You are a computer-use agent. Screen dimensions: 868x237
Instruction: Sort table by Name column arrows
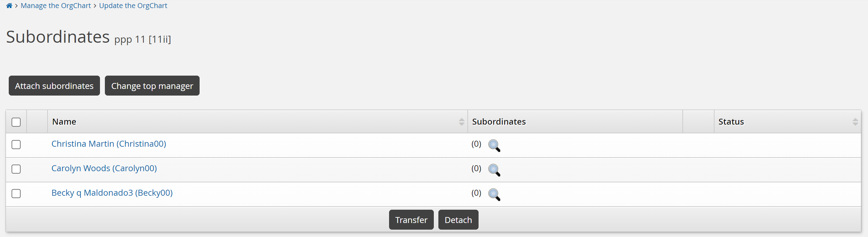click(x=461, y=122)
